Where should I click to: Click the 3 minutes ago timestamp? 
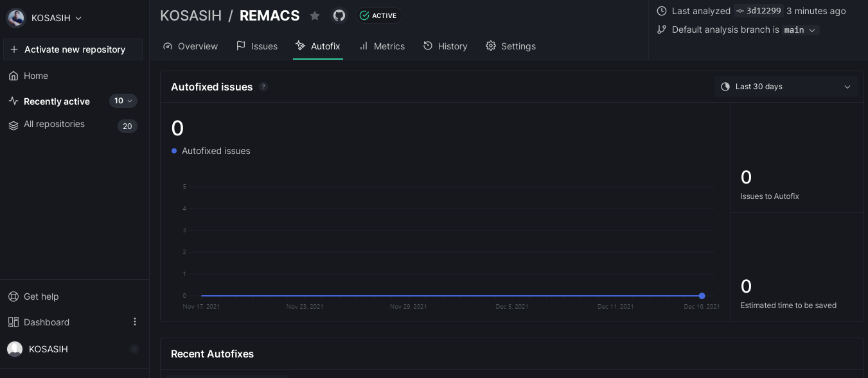[x=816, y=11]
